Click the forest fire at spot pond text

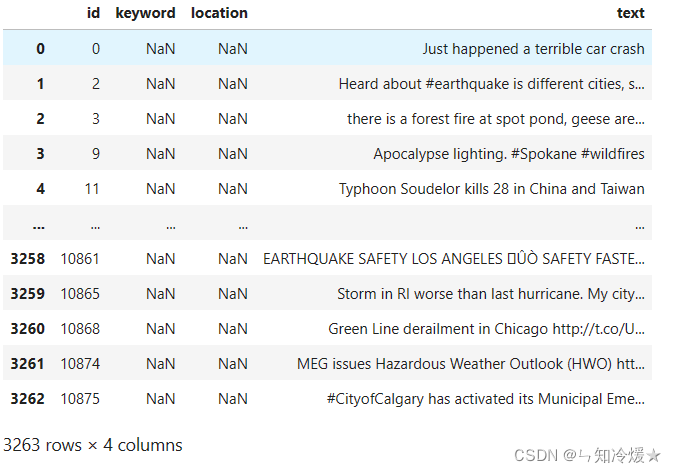click(495, 119)
